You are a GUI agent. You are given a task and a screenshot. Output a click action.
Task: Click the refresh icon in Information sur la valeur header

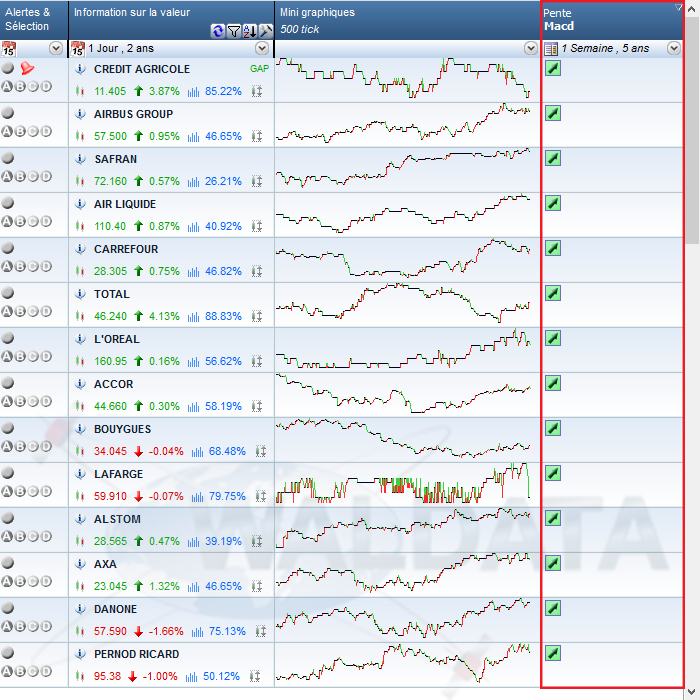(x=217, y=31)
